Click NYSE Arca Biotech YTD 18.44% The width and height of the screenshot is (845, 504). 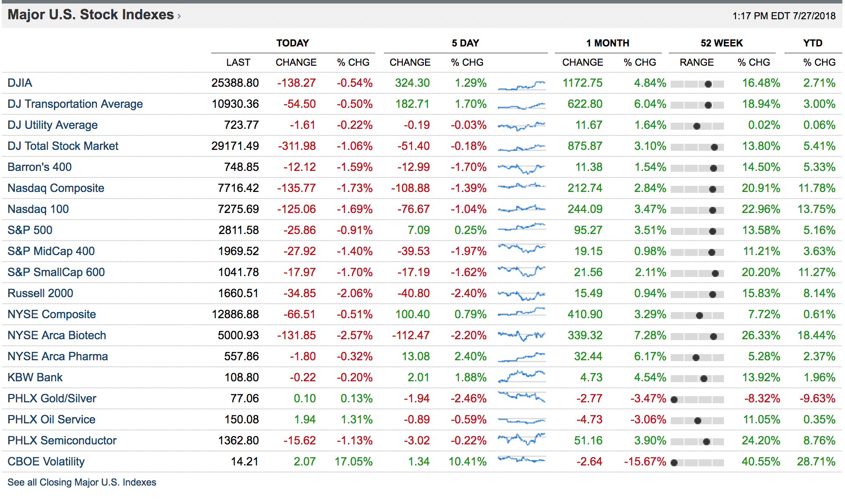[817, 335]
